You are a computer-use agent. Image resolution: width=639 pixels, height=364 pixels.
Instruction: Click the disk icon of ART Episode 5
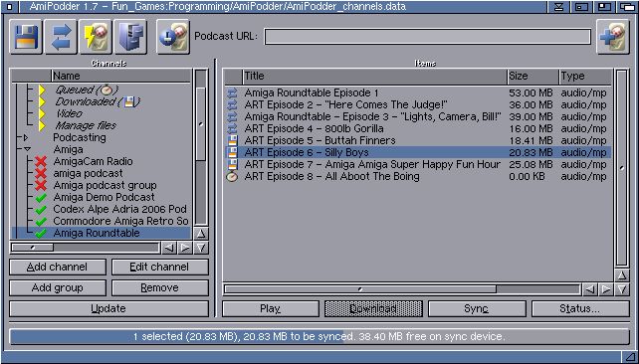[x=232, y=141]
